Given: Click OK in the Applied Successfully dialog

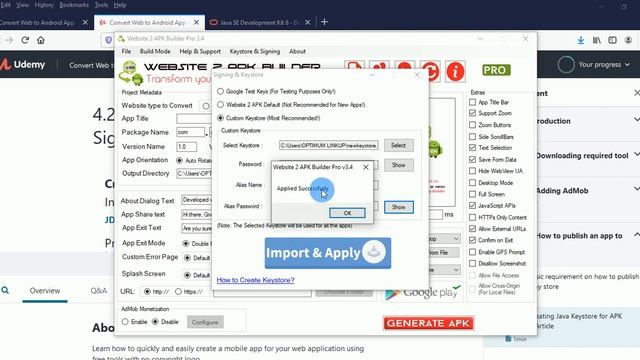Looking at the screenshot, I should pos(347,213).
